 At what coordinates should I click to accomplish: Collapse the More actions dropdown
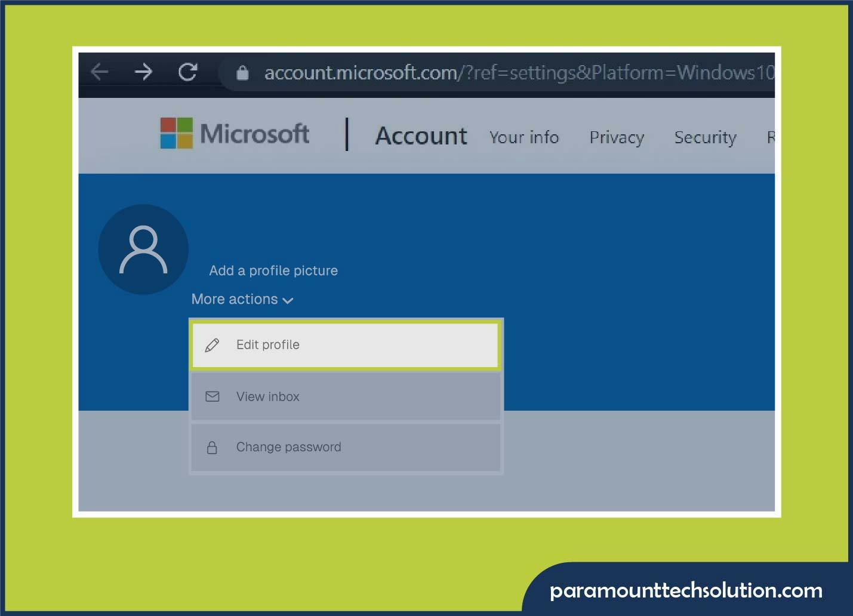point(242,299)
